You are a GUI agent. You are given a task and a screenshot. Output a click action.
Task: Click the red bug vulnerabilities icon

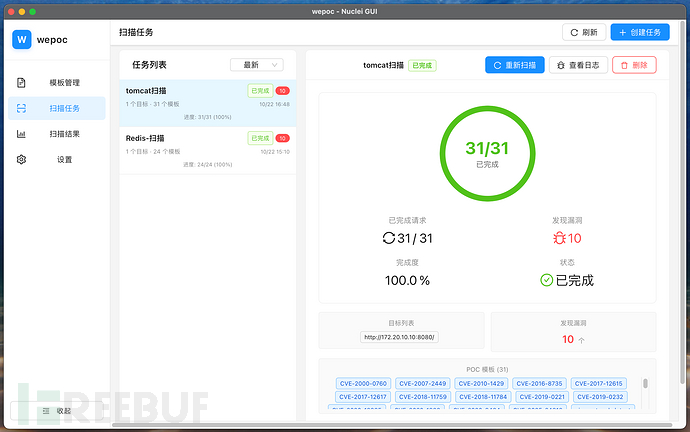coord(559,238)
